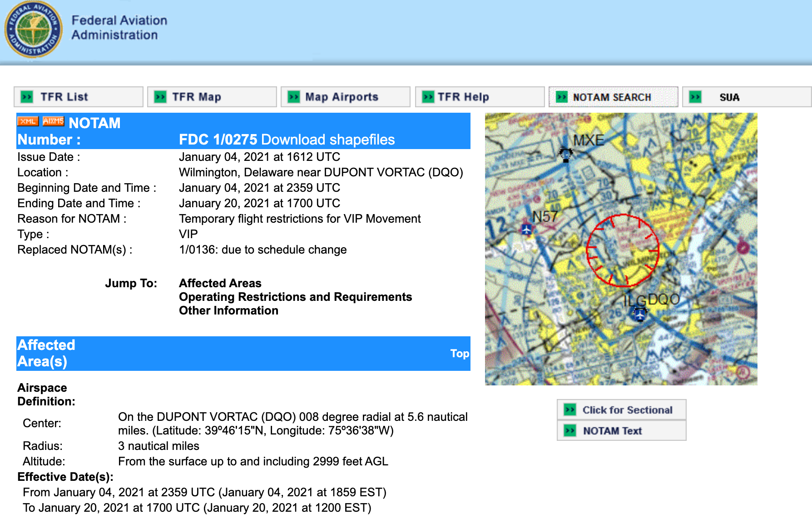
Task: Click the To January 20, 2021 effective date line
Action: pyautogui.click(x=197, y=508)
